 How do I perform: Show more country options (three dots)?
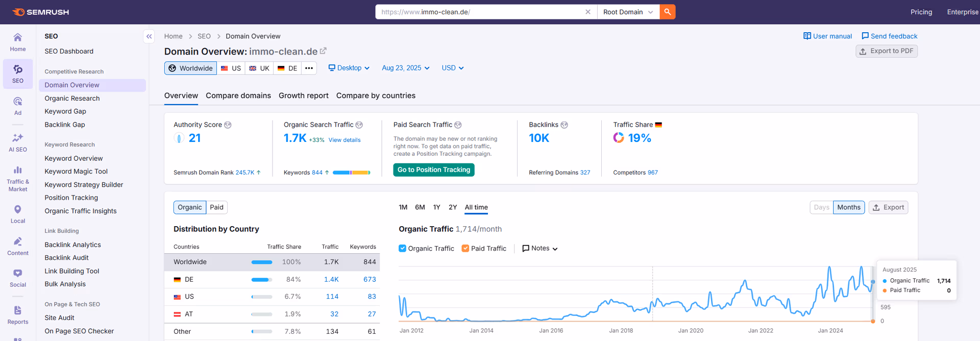point(309,68)
